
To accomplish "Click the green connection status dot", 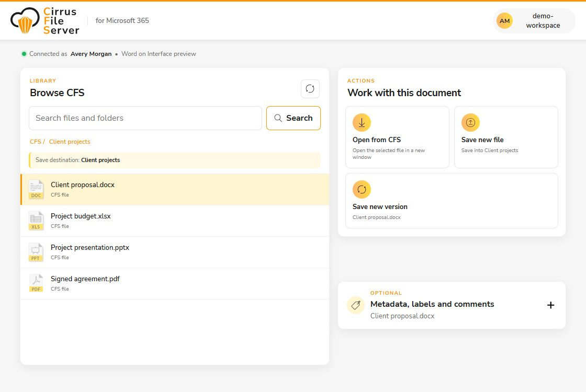I will pyautogui.click(x=24, y=54).
